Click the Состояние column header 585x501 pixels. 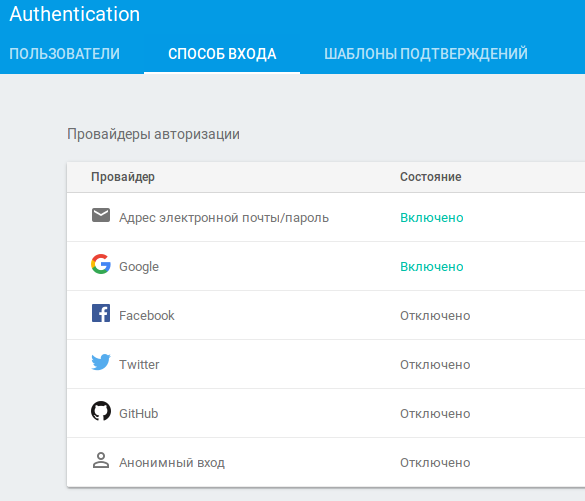431,176
